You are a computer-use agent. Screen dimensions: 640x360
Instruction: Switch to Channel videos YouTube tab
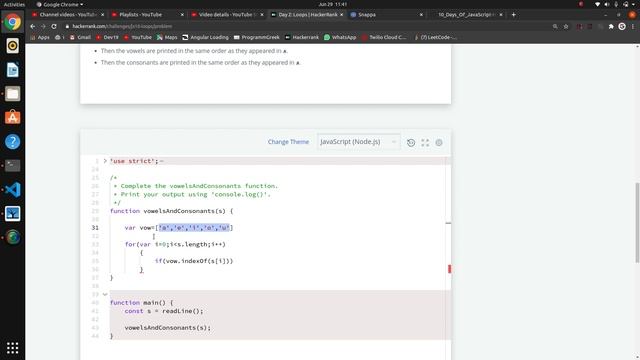coord(68,15)
